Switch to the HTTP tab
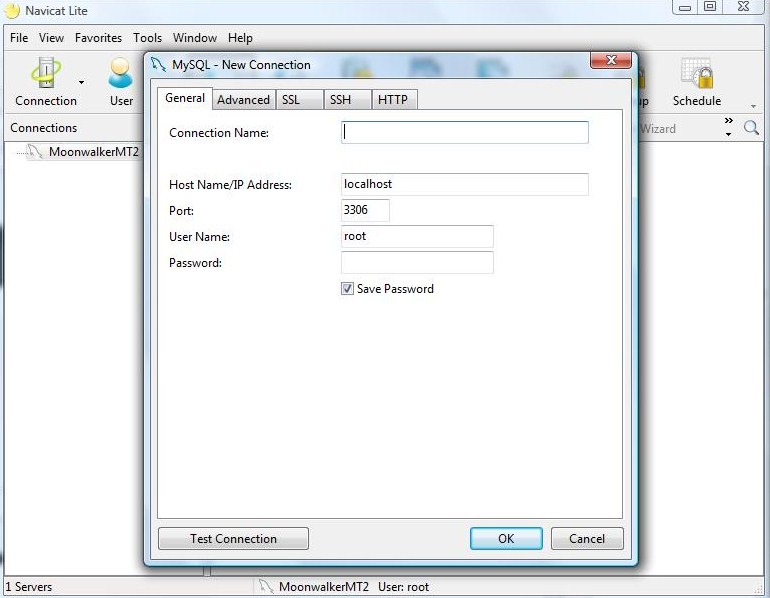Image resolution: width=770 pixels, height=598 pixels. pos(394,100)
